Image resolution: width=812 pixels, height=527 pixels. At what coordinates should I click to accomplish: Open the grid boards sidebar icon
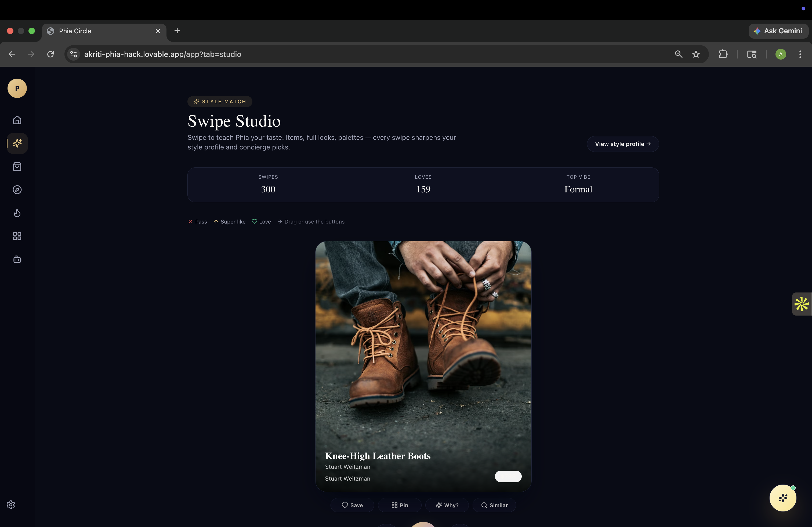[17, 236]
